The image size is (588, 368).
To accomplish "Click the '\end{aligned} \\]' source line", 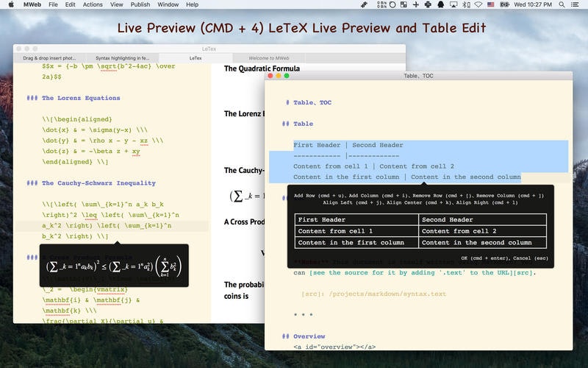I will pos(75,162).
